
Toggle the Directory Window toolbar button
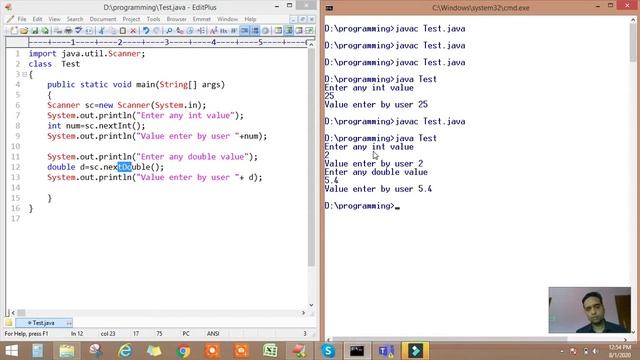pyautogui.click(x=278, y=31)
